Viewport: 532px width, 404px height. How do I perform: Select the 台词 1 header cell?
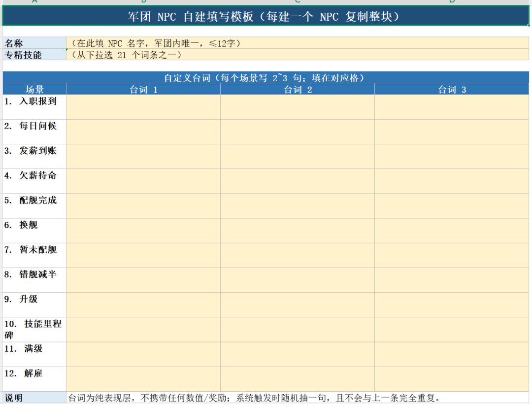pyautogui.click(x=143, y=89)
